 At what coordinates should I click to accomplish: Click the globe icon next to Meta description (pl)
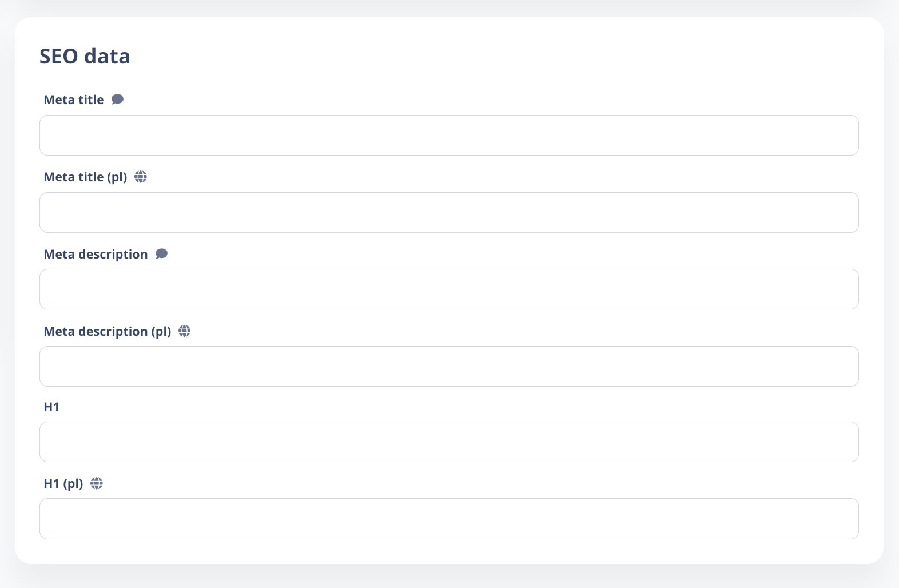184,331
